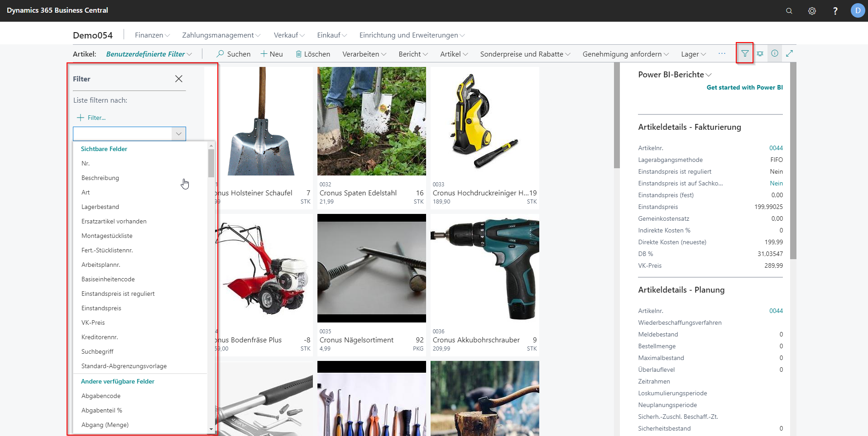
Task: Open Sonderpreise und Rabatte dropdown
Action: (x=525, y=54)
